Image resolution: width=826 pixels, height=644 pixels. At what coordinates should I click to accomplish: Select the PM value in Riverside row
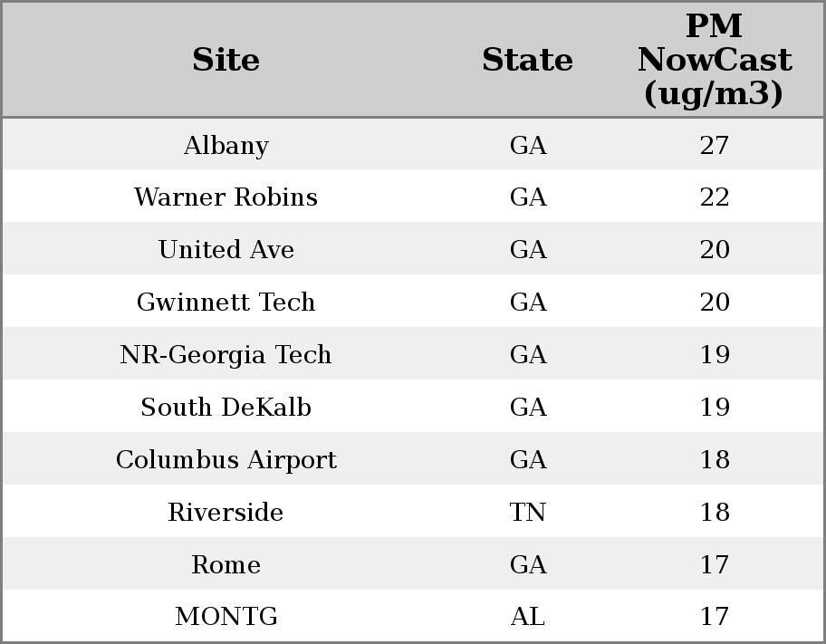(714, 513)
